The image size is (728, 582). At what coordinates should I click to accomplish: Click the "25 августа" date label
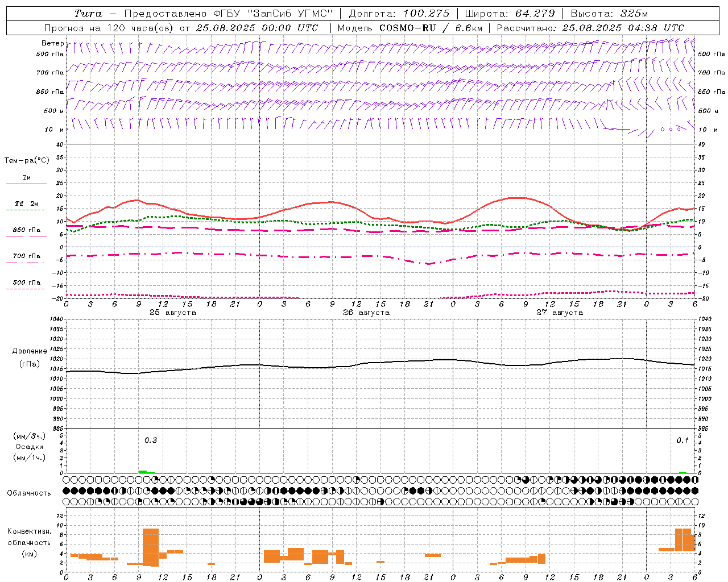(173, 313)
